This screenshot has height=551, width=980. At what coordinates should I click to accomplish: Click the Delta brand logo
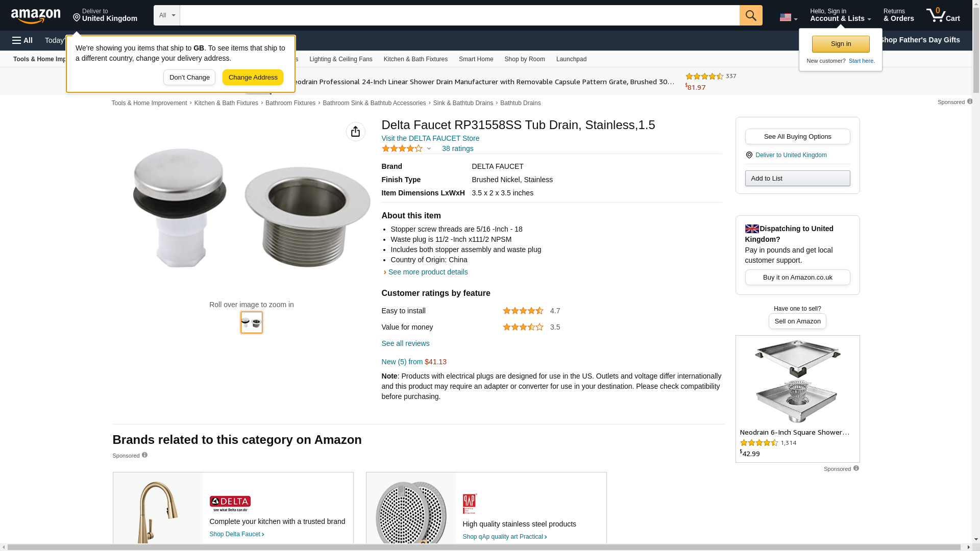tap(230, 504)
